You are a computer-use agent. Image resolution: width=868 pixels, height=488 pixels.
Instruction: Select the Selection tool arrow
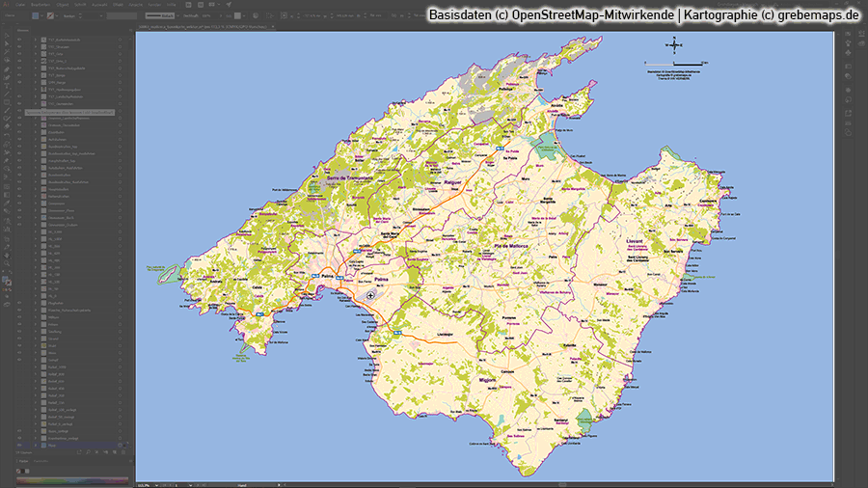[x=7, y=36]
